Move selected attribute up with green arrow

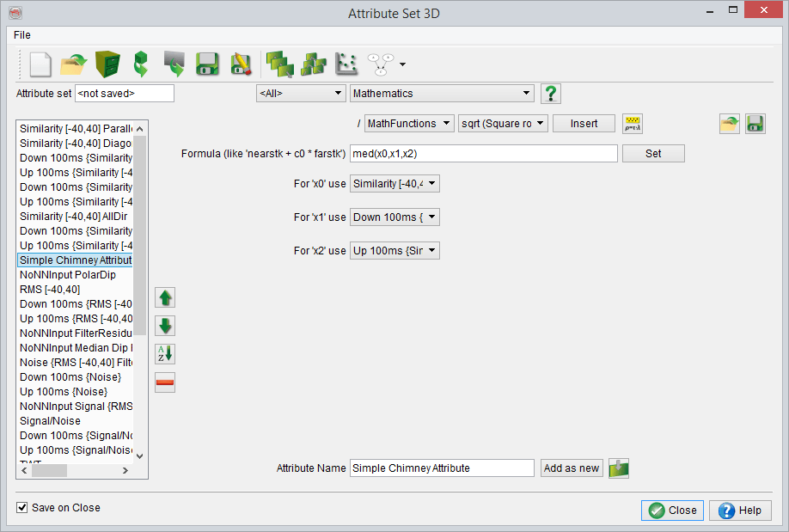[x=165, y=297]
